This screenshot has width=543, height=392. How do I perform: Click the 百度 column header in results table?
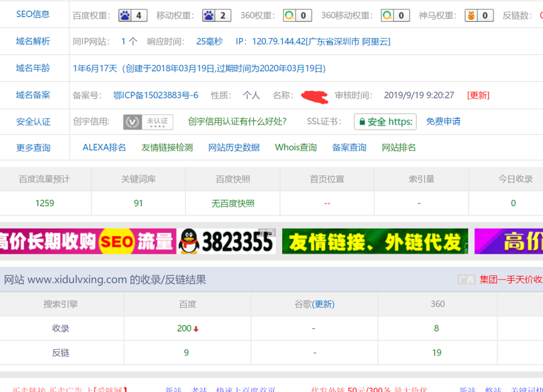[x=188, y=304]
